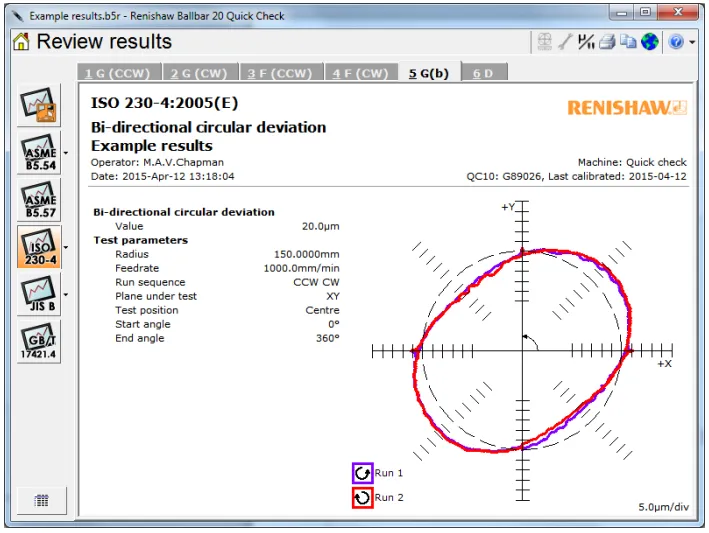Switch to ASME B5.57 analysis

[39, 199]
